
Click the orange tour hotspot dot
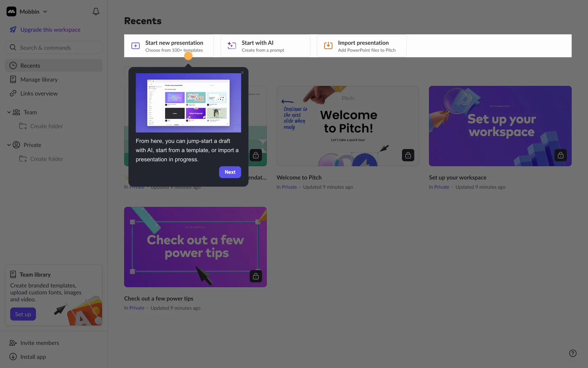pyautogui.click(x=188, y=56)
